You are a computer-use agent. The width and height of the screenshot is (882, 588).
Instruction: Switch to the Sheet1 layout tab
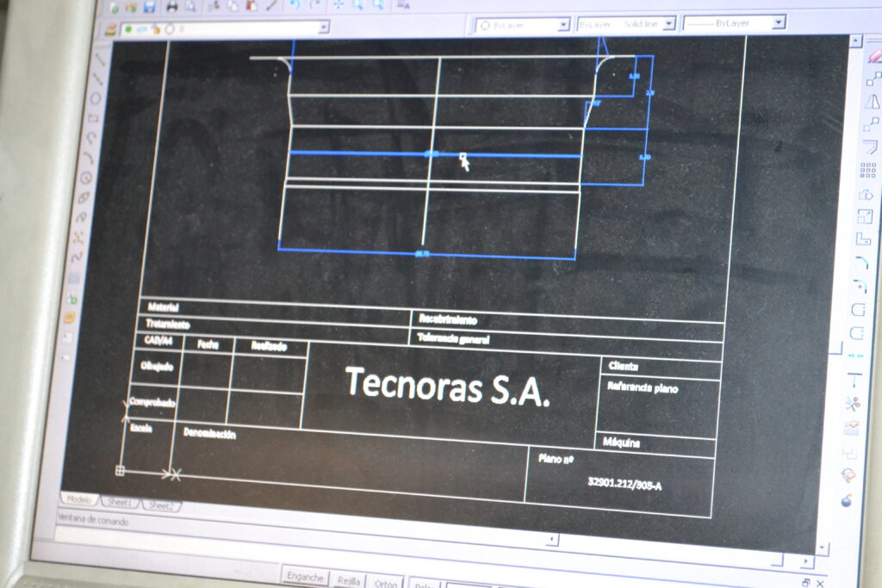coord(119,502)
